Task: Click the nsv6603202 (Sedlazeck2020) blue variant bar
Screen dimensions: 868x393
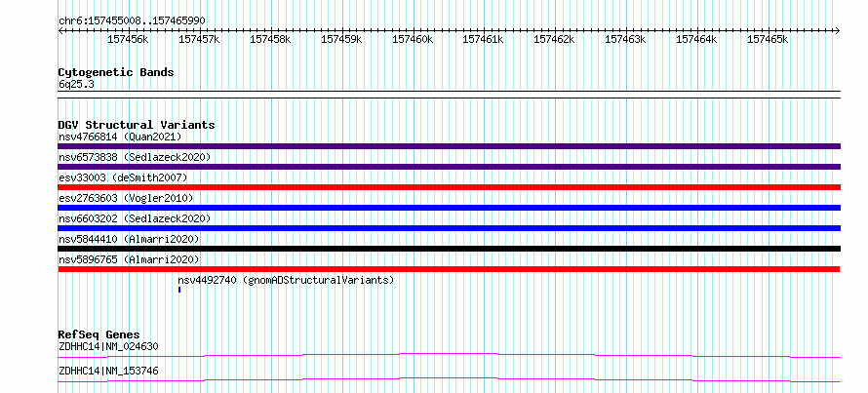Action: pyautogui.click(x=449, y=228)
